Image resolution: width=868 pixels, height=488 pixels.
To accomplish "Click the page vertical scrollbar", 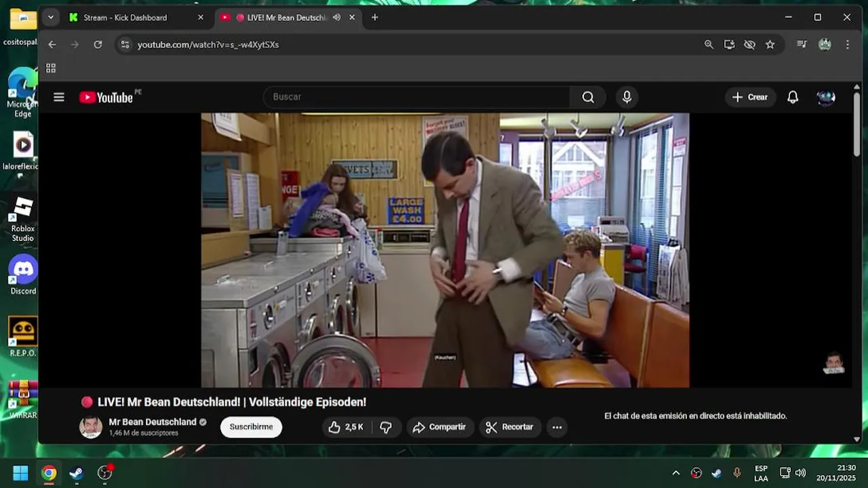I will (x=856, y=124).
